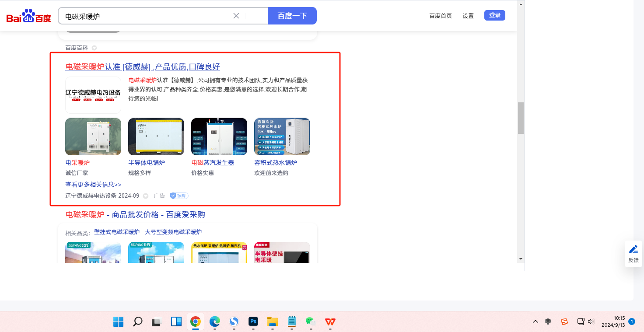
Task: Open the product image above 电磁蒸汽发生器
Action: click(x=219, y=136)
